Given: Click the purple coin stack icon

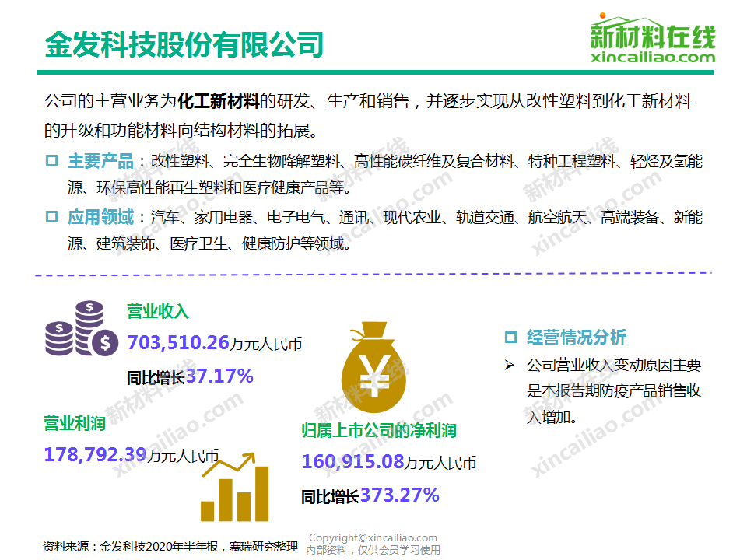Looking at the screenshot, I should pyautogui.click(x=82, y=328).
